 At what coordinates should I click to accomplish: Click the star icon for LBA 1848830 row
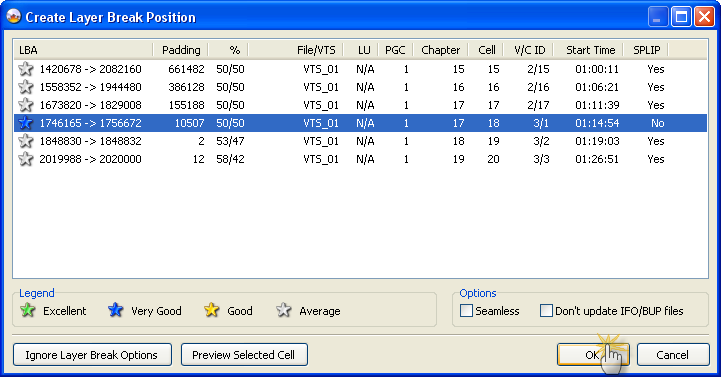26,141
